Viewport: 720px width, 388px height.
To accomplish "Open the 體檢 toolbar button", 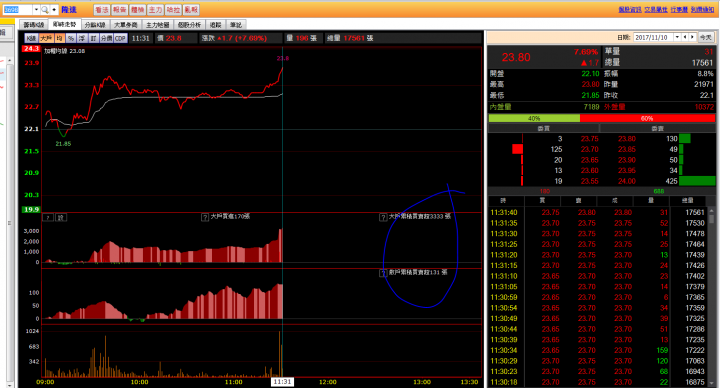I will click(x=137, y=10).
